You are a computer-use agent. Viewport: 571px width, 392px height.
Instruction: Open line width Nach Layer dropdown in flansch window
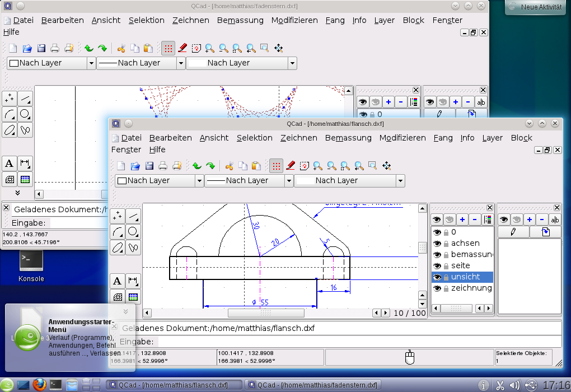(x=249, y=181)
